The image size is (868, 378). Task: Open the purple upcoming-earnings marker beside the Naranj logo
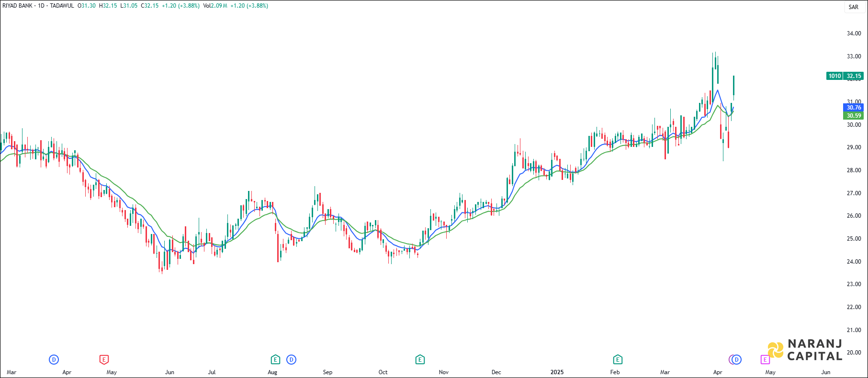[765, 359]
